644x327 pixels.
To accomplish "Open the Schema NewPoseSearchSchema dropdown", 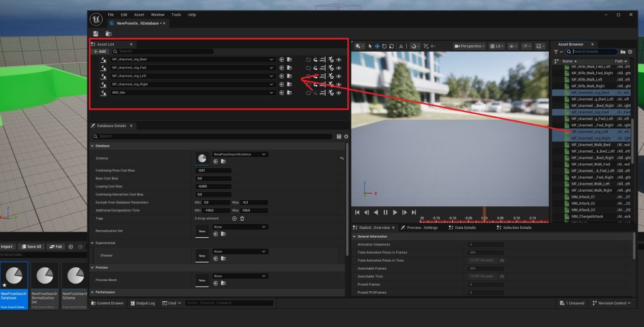I will [x=241, y=154].
